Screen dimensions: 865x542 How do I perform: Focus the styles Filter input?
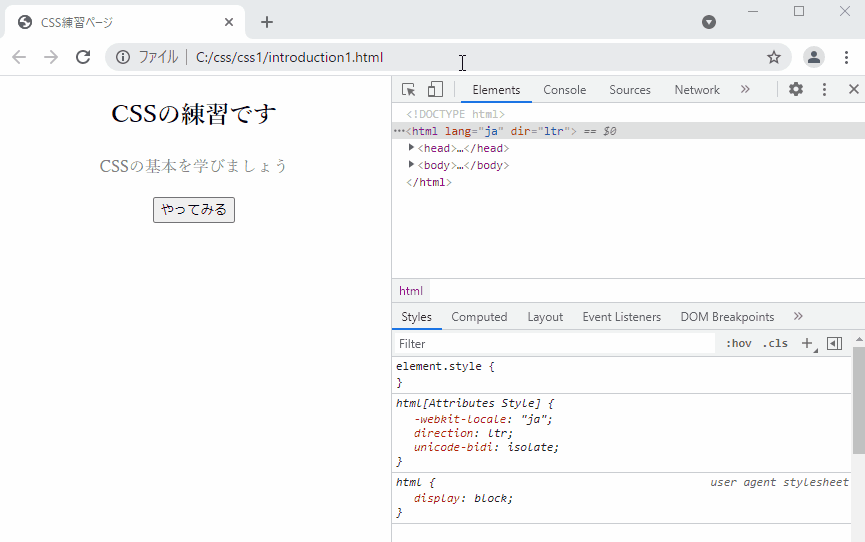(x=554, y=343)
